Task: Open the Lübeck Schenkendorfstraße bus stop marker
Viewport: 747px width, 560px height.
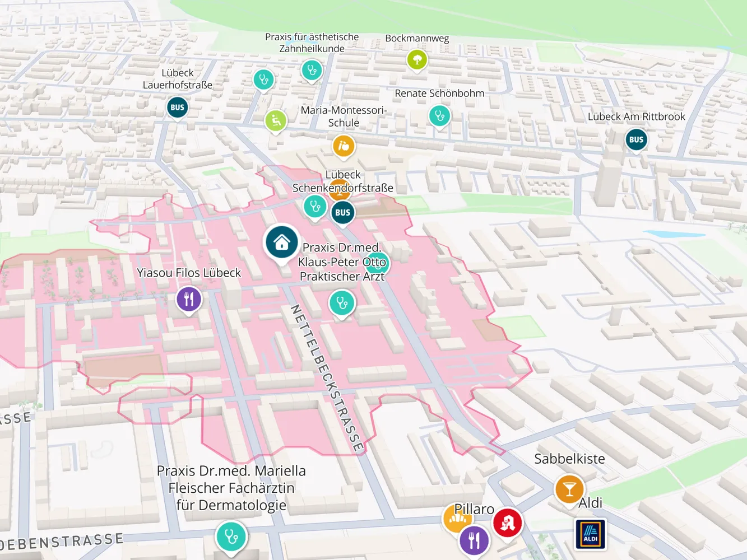Action: click(x=342, y=213)
